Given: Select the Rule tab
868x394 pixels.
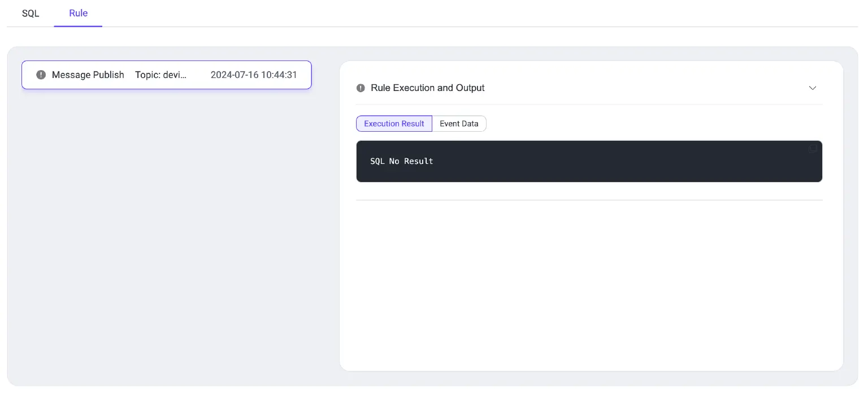Looking at the screenshot, I should point(78,13).
